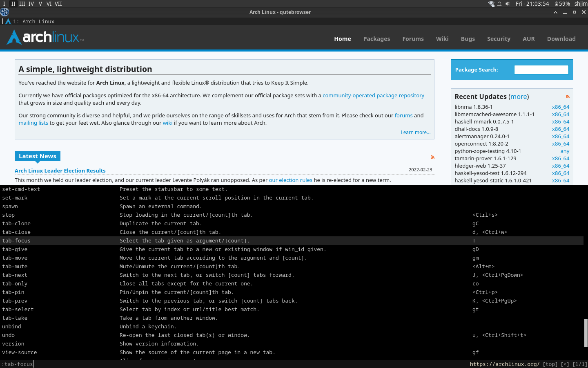Click the Arch Linux logo
This screenshot has height=368, width=588.
(x=45, y=37)
